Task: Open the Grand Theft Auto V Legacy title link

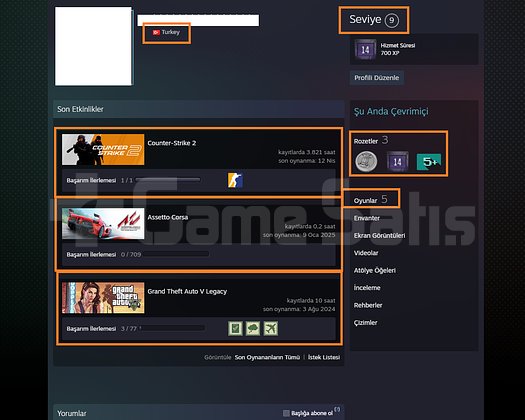Action: 187,291
